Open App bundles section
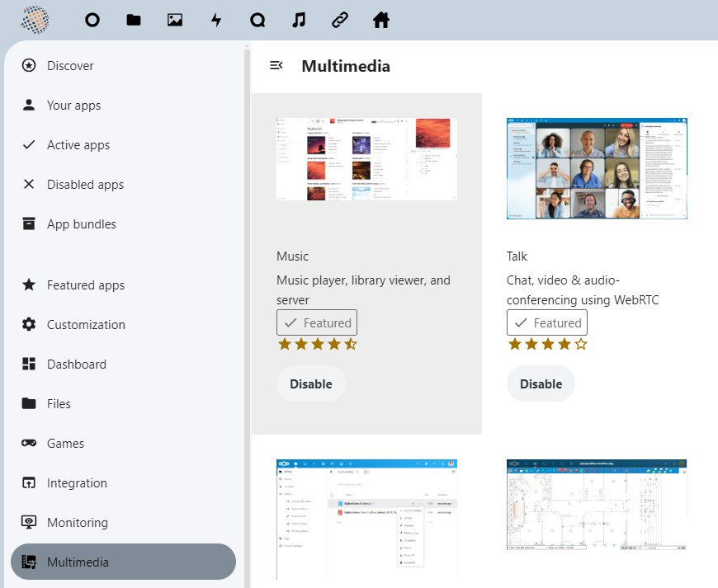 click(81, 224)
